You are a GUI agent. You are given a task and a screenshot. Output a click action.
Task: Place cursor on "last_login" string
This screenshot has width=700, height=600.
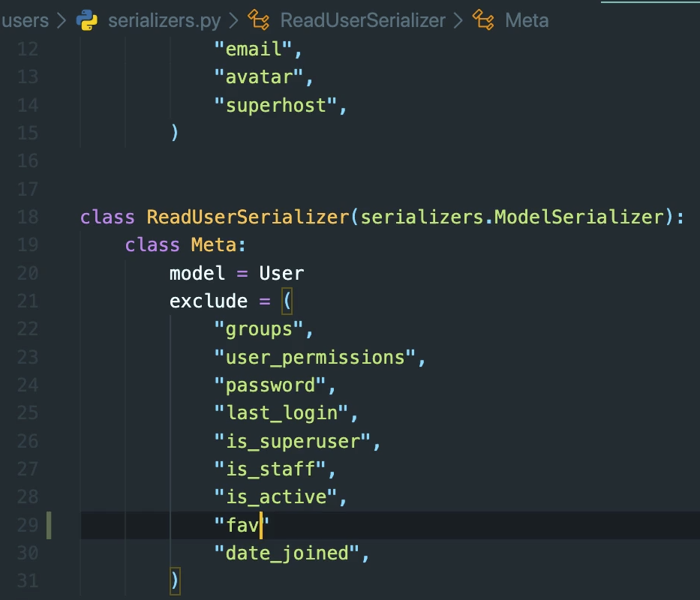281,413
